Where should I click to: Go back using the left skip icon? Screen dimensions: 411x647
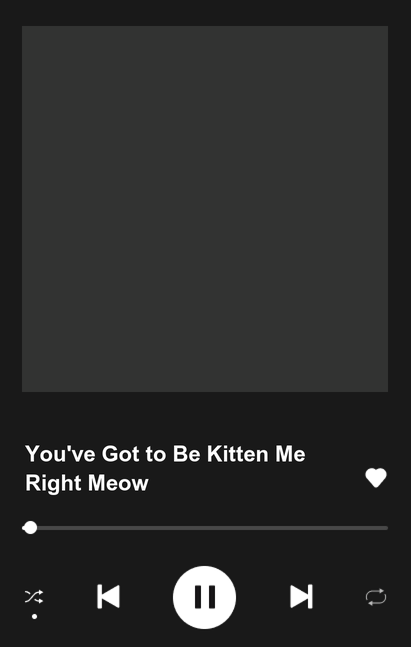[109, 597]
